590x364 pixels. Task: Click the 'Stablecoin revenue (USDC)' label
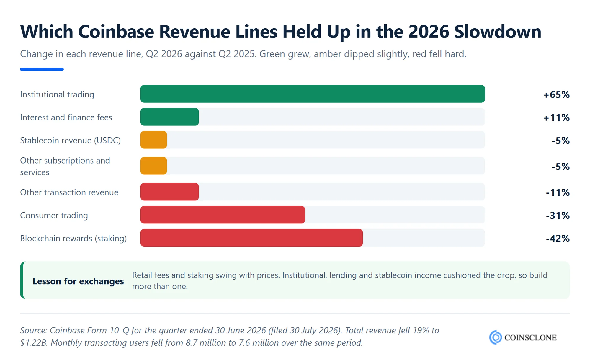coord(71,141)
